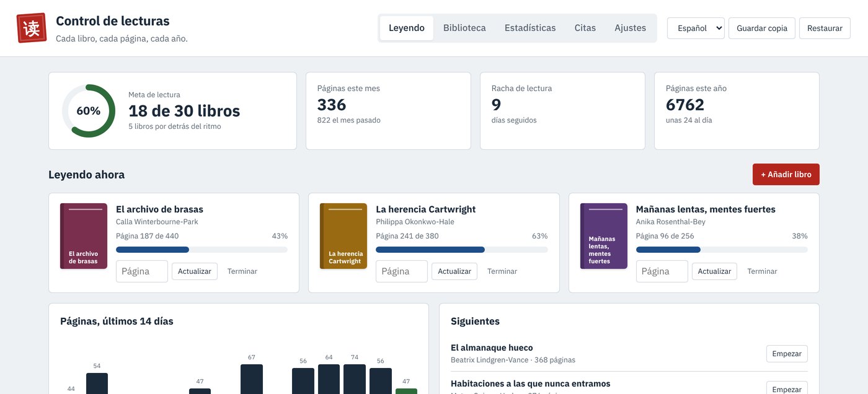Click the Mañanas lentas, mentes fuertes cover
Viewport: 868px width, 394px height.
coord(604,236)
